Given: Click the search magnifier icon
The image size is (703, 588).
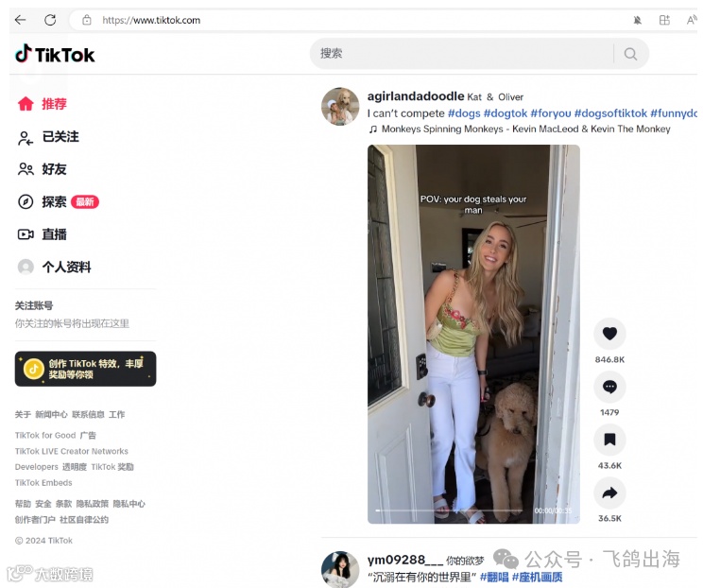Looking at the screenshot, I should (630, 54).
